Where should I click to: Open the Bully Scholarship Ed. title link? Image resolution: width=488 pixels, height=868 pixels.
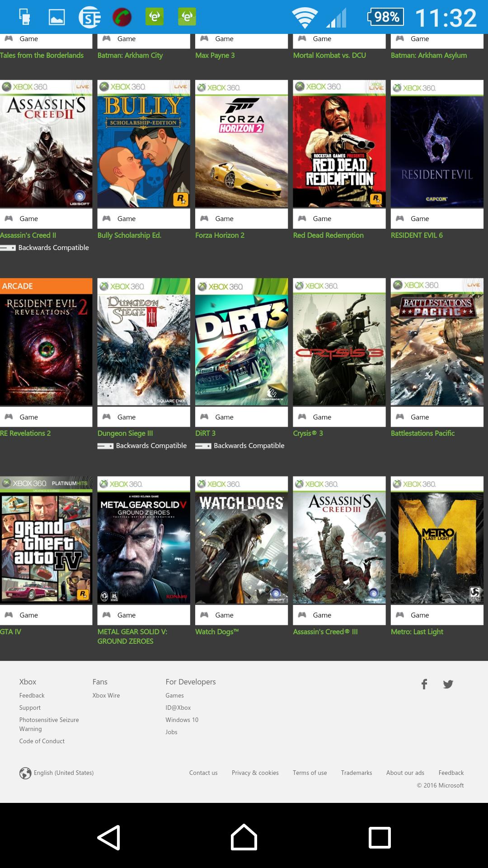pos(129,235)
